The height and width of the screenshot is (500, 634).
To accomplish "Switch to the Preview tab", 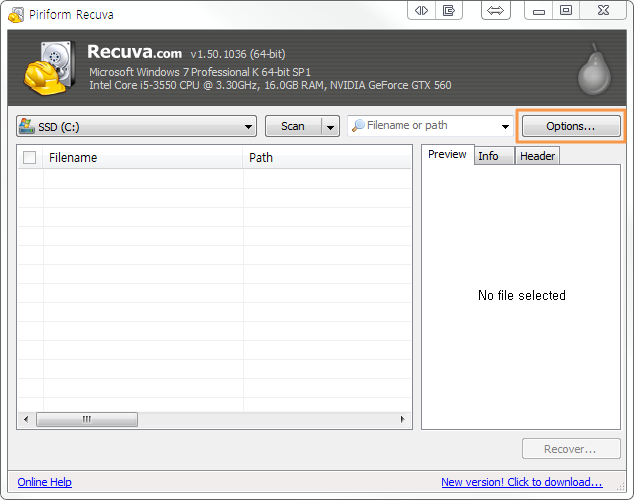I will [447, 154].
